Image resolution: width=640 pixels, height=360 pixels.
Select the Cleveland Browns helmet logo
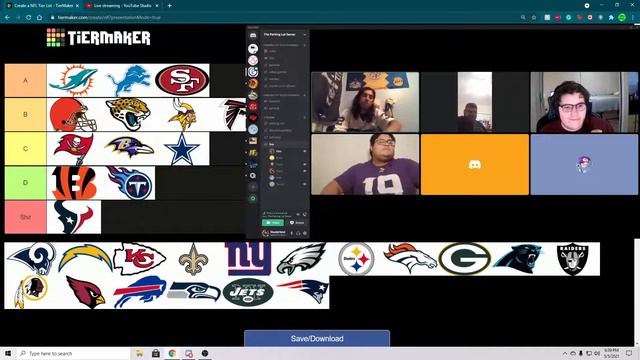[74, 115]
